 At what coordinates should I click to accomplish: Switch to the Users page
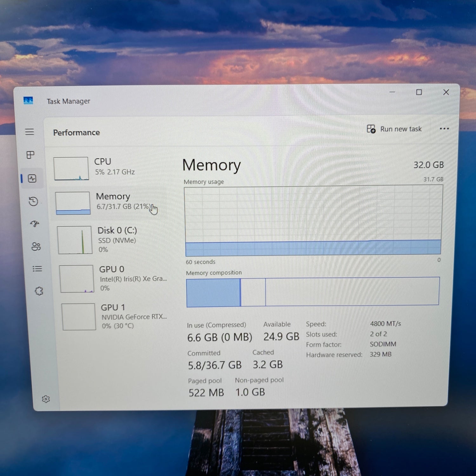click(x=36, y=247)
